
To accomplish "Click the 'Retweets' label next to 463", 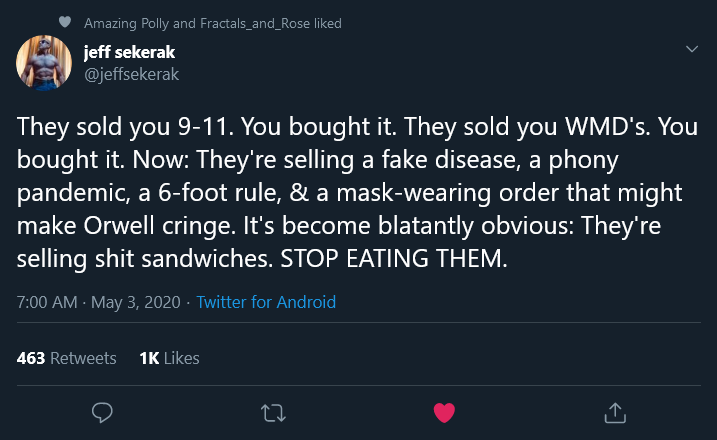I will point(83,358).
